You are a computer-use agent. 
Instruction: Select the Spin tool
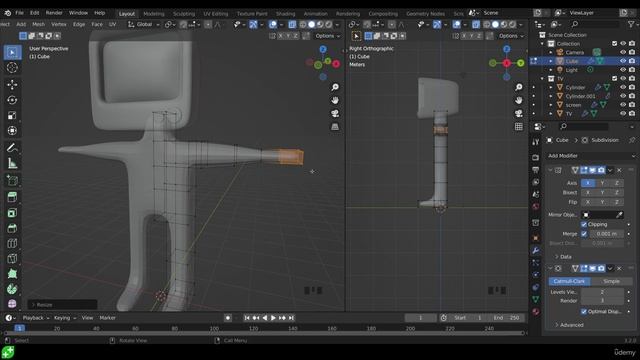click(12, 289)
